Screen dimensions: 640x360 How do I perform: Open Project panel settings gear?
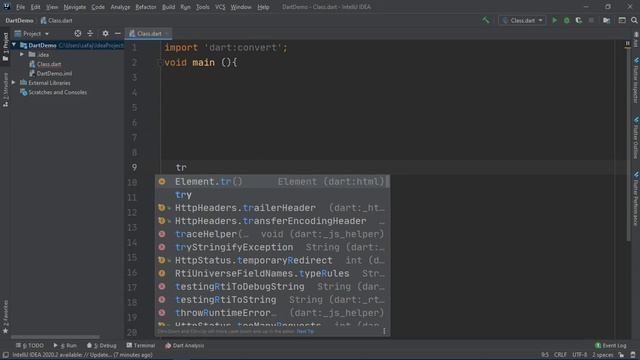tap(105, 33)
